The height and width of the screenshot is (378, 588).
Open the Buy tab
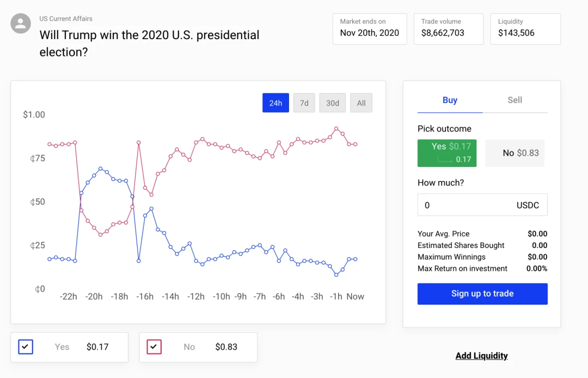pyautogui.click(x=450, y=100)
